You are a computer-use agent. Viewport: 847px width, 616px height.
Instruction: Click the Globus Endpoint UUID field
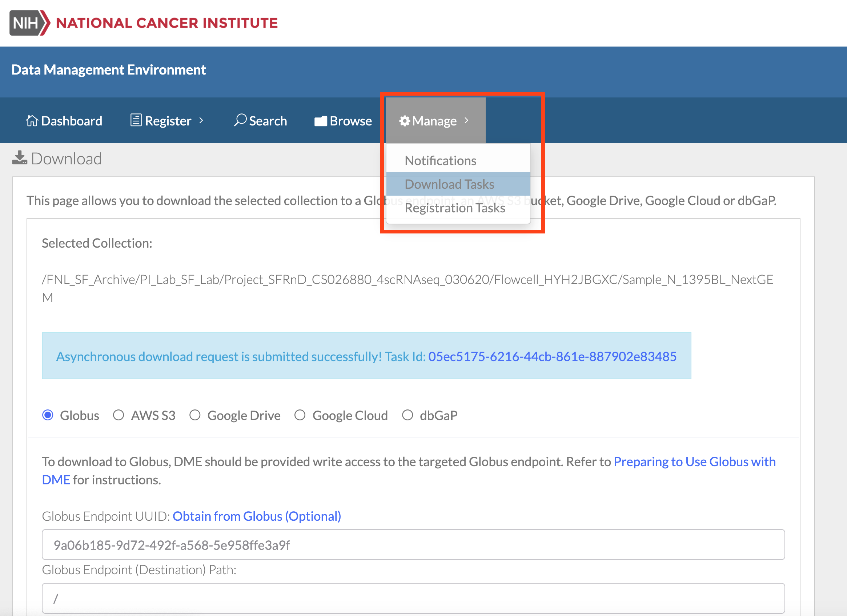pos(413,545)
